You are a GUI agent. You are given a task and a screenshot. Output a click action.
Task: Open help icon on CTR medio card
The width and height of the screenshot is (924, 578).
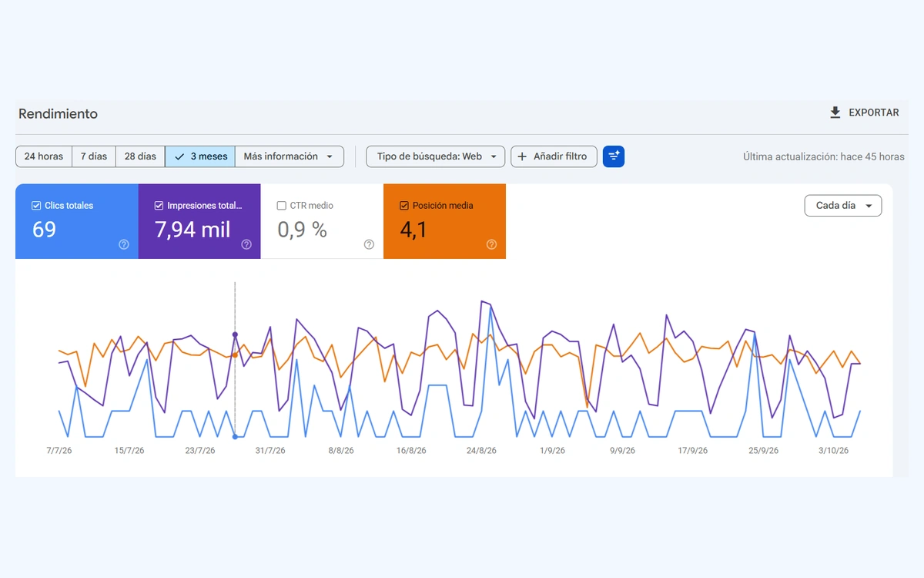click(x=369, y=244)
